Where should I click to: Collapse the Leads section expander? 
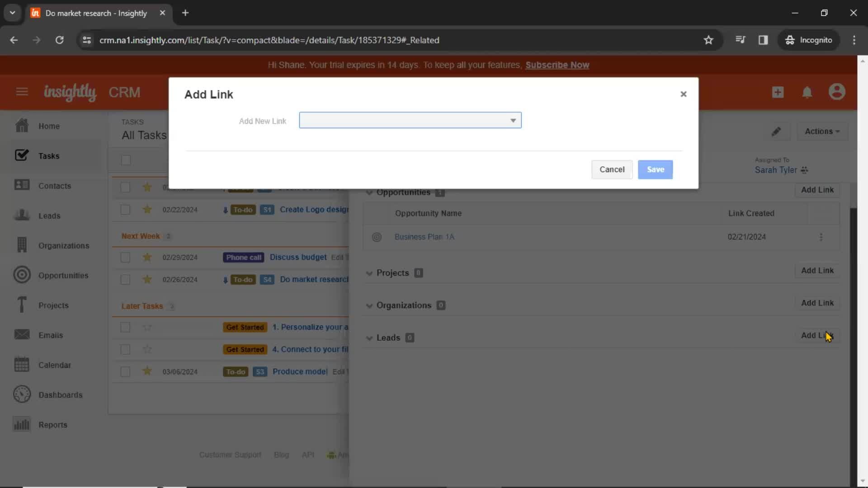369,338
